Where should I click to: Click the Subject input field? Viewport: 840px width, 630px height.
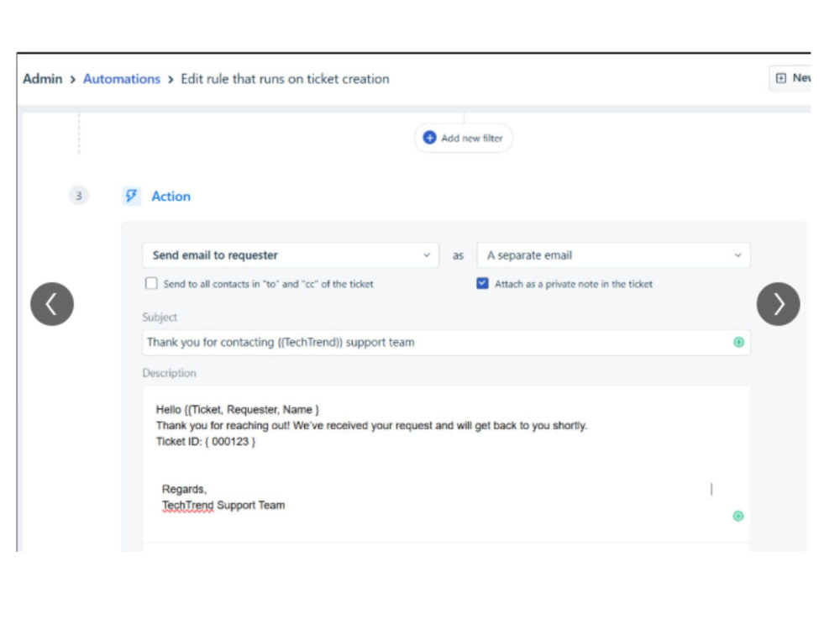[446, 343]
